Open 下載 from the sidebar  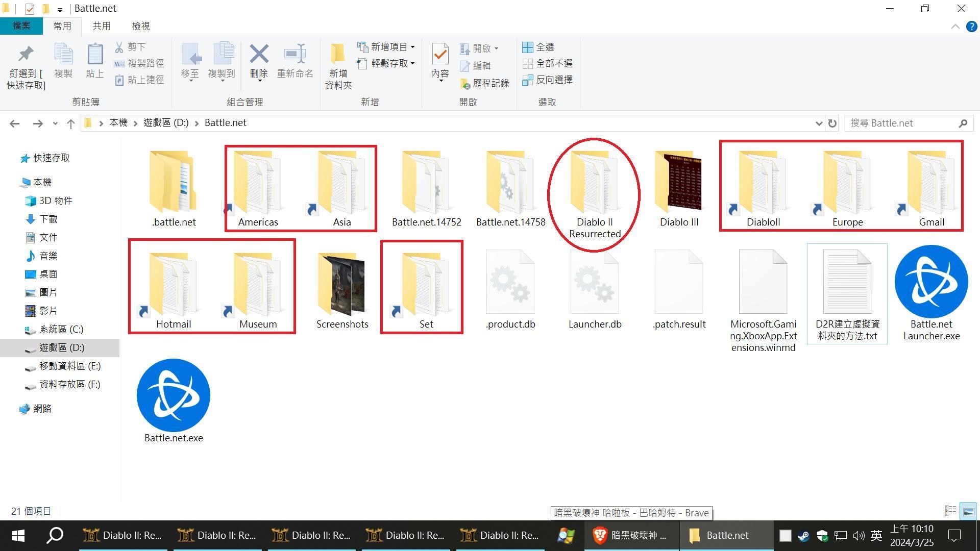tap(49, 219)
